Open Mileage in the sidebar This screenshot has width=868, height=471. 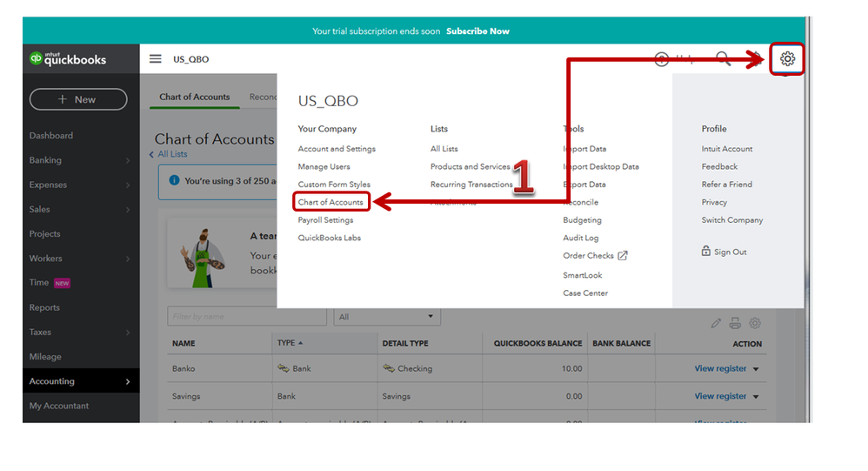click(45, 357)
